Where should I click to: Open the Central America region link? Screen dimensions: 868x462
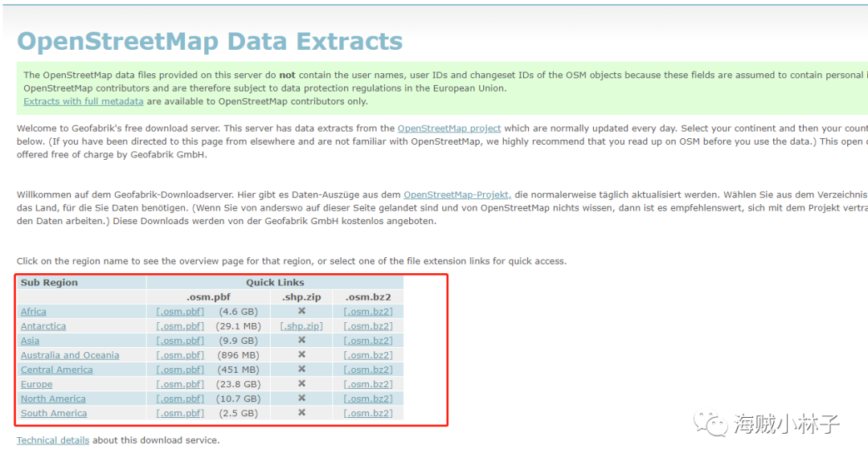[x=56, y=369]
